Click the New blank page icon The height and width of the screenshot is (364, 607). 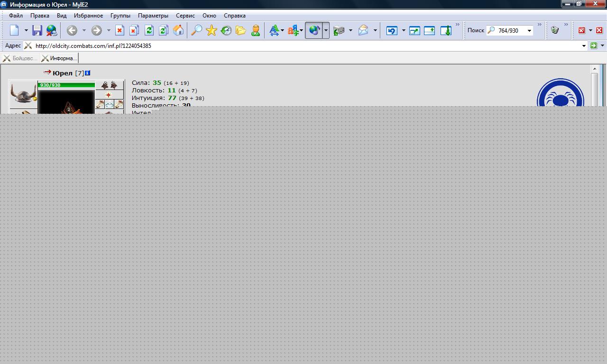[15, 30]
